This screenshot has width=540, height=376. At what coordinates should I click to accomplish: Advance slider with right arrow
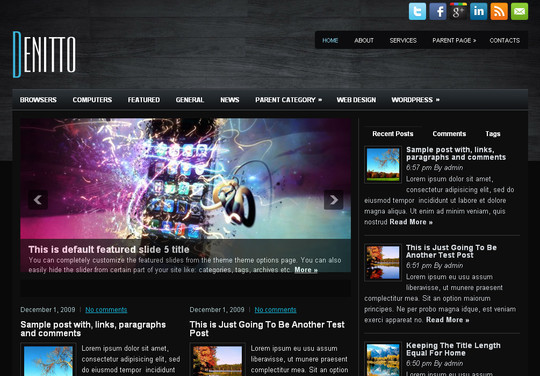click(333, 200)
